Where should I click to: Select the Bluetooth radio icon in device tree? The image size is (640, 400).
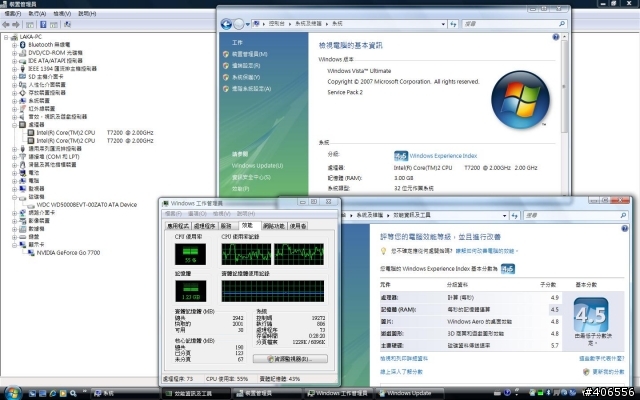(23, 44)
